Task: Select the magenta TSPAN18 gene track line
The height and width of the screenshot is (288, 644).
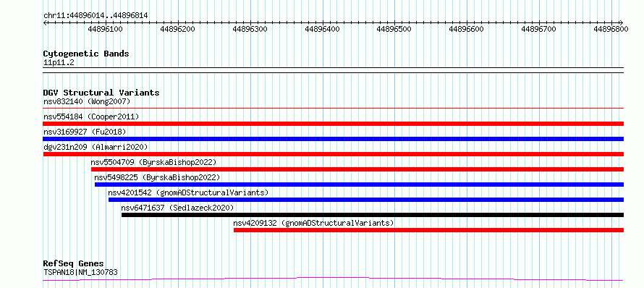Action: pos(333,279)
